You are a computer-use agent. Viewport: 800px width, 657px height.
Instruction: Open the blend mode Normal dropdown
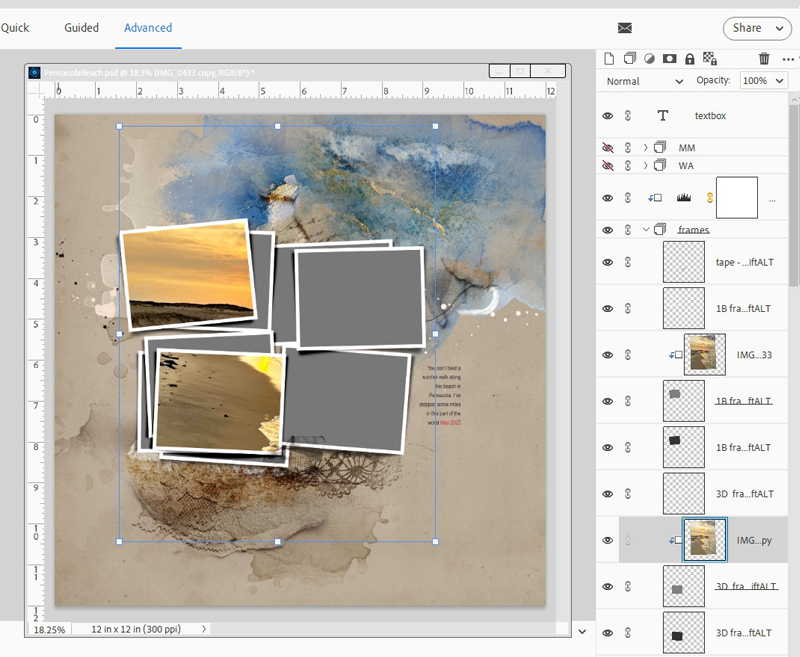(x=644, y=81)
